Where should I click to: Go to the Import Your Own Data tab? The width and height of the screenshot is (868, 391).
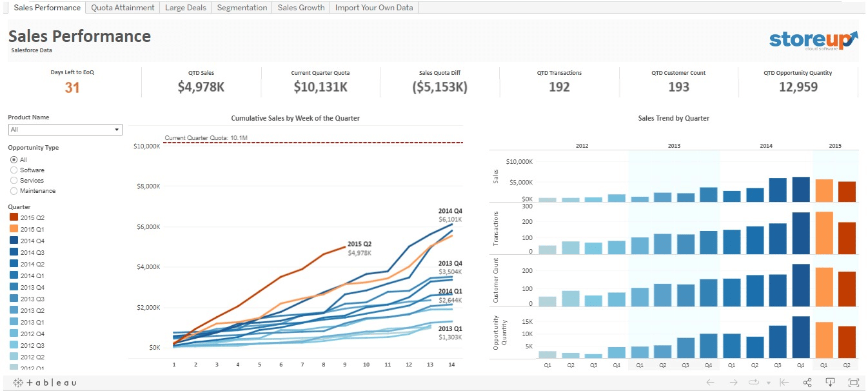tap(374, 8)
